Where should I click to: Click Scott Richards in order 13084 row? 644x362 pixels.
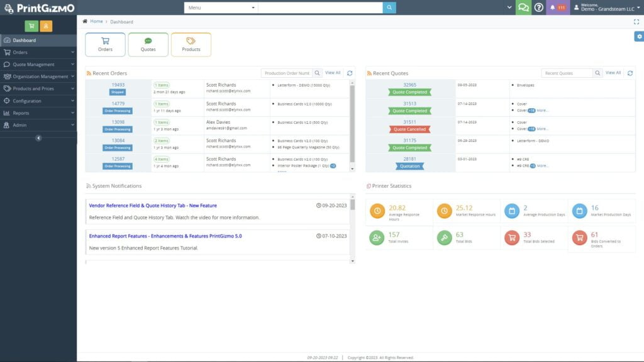click(221, 140)
